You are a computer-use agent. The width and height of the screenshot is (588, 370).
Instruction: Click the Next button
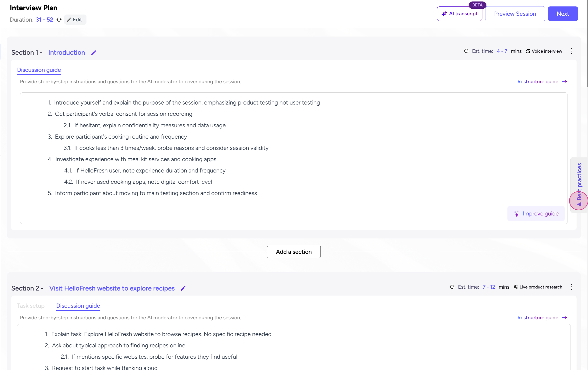[563, 14]
